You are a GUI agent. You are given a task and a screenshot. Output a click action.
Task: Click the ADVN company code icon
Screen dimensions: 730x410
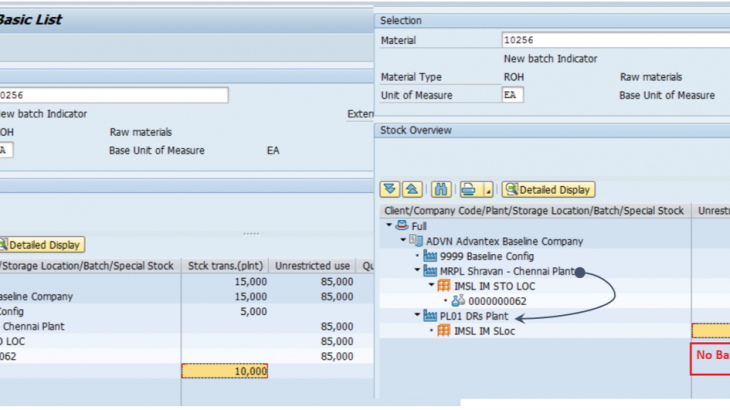coord(417,240)
